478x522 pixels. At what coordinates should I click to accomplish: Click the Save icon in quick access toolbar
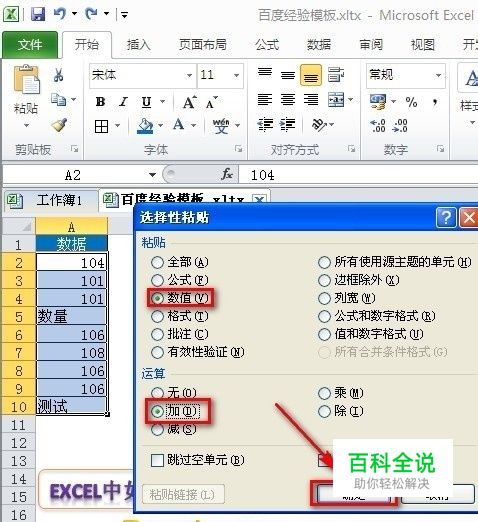(x=38, y=14)
